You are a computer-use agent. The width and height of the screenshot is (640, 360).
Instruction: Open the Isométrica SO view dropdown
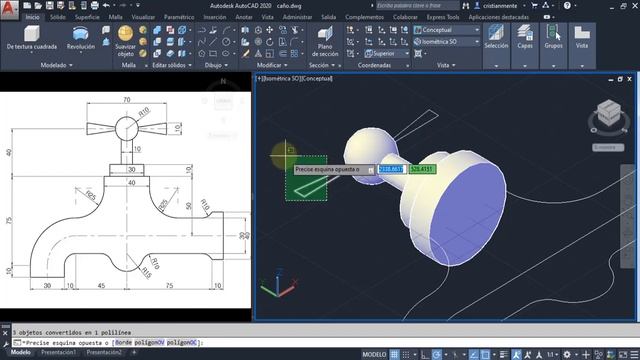pyautogui.click(x=447, y=42)
